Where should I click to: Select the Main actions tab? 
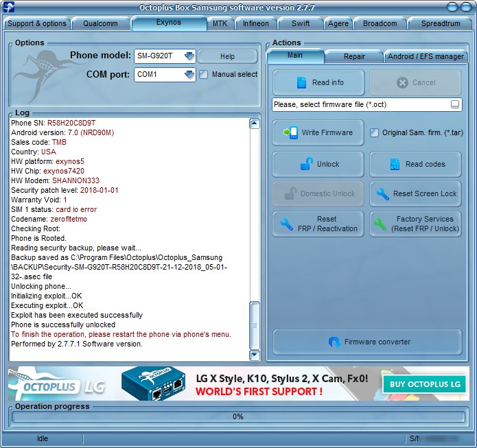295,56
